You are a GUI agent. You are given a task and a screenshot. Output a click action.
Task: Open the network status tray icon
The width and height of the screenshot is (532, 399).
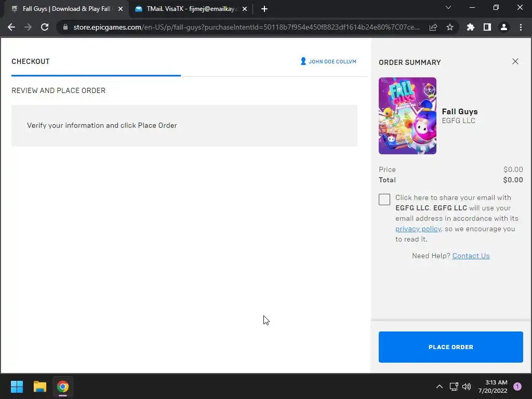(454, 387)
